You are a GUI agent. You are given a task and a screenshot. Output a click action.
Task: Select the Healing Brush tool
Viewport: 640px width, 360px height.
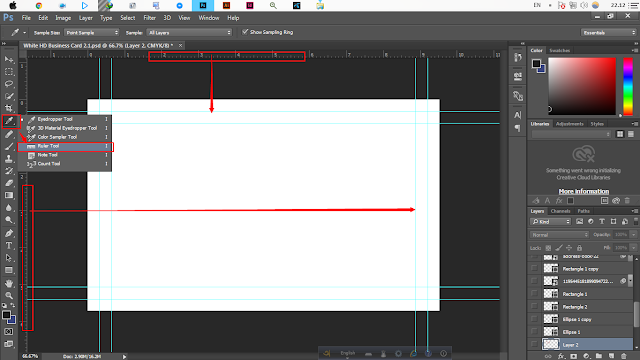[x=9, y=134]
